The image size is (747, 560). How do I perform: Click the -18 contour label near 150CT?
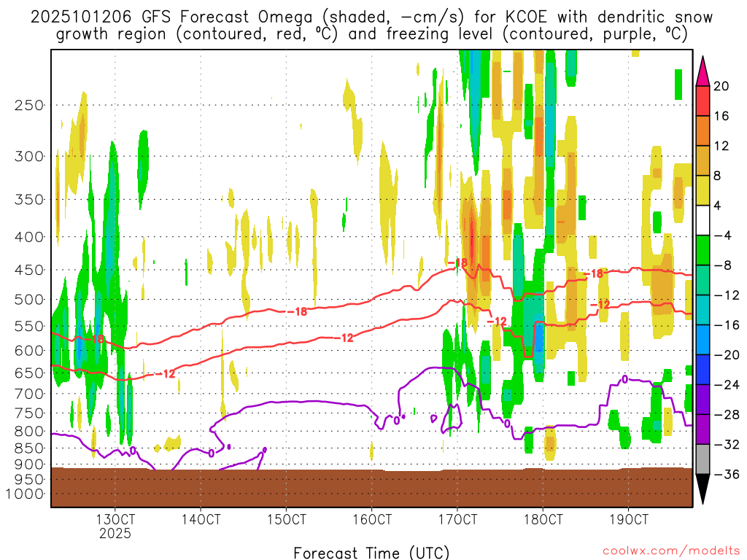[x=298, y=311]
